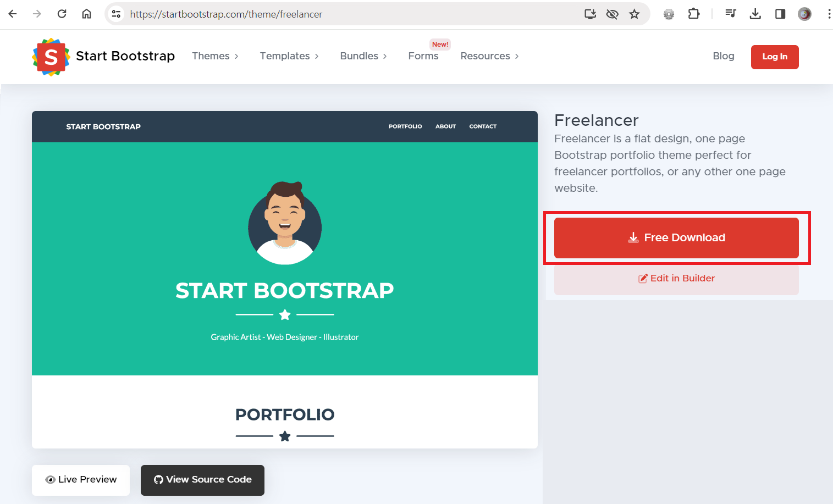833x504 pixels.
Task: Expand the Resources dropdown
Action: [x=489, y=56]
